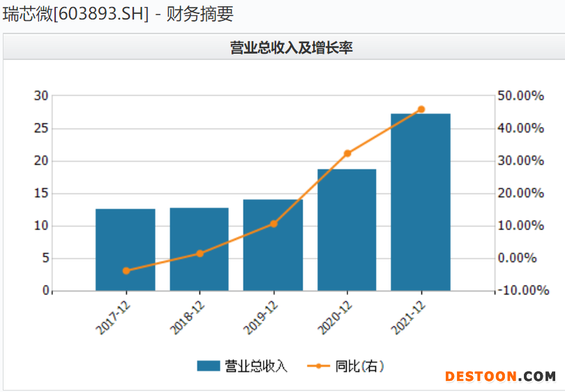This screenshot has height=392, width=565.
Task: Click the orange data point for 2017-12
Action: (x=126, y=271)
